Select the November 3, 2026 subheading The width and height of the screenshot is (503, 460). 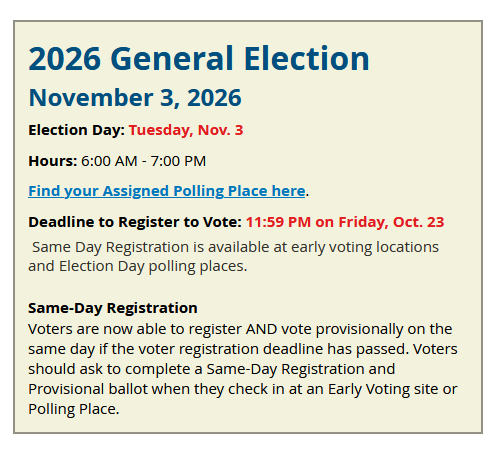(x=135, y=98)
